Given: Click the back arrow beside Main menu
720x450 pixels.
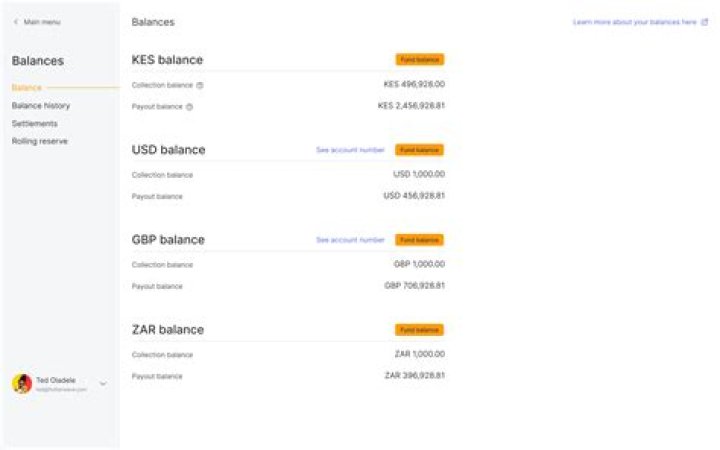Looking at the screenshot, I should point(16,21).
